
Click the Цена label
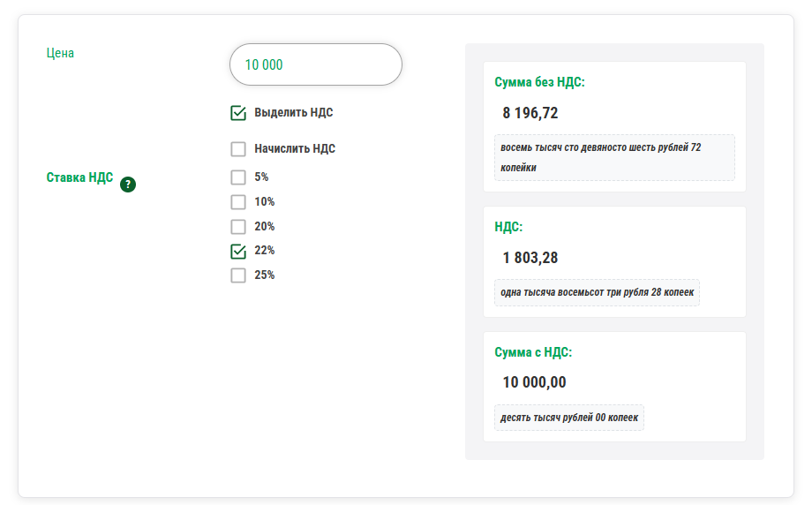click(60, 53)
